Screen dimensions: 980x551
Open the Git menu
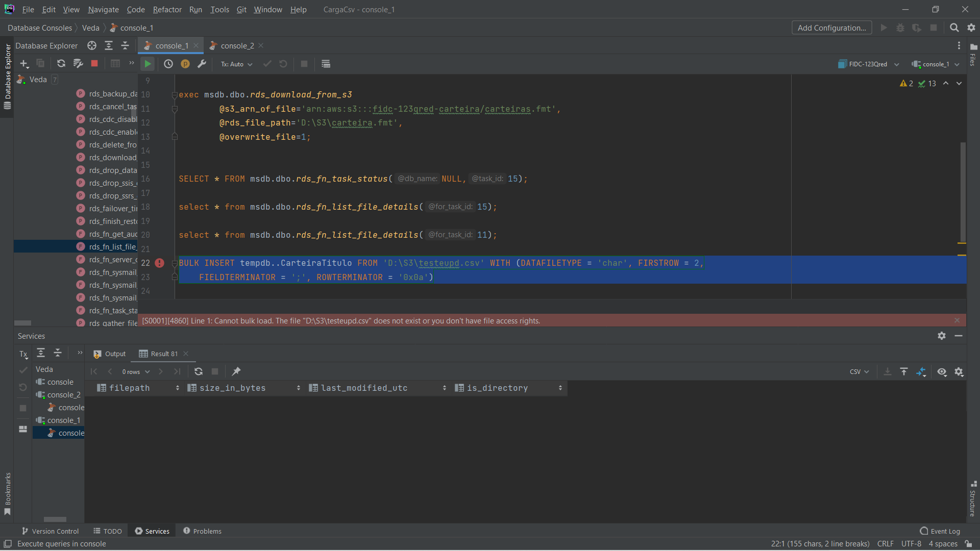[x=241, y=9]
